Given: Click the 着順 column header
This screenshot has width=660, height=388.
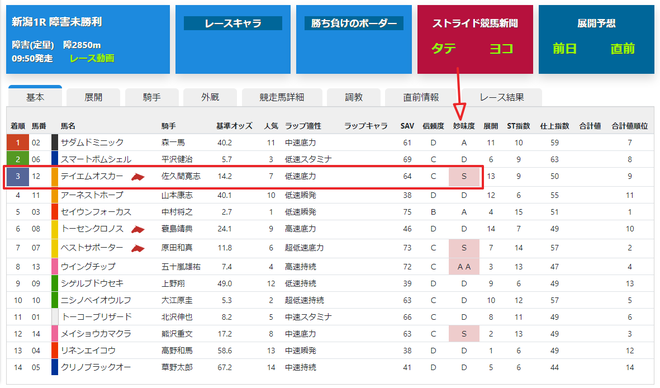Looking at the screenshot, I should coord(18,126).
